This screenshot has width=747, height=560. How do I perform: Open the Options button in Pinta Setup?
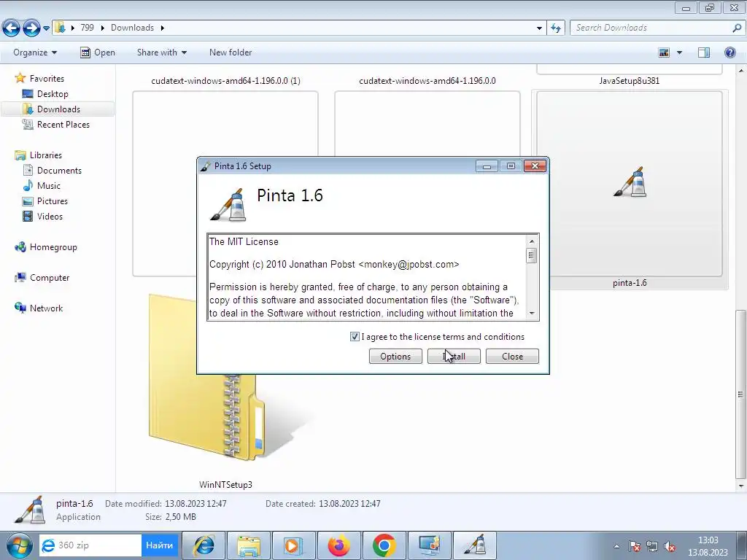[x=395, y=356]
